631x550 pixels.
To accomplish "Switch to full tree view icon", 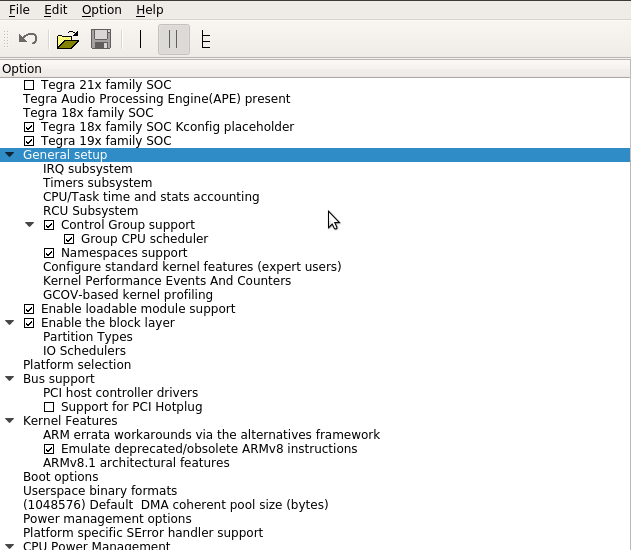I will (206, 39).
